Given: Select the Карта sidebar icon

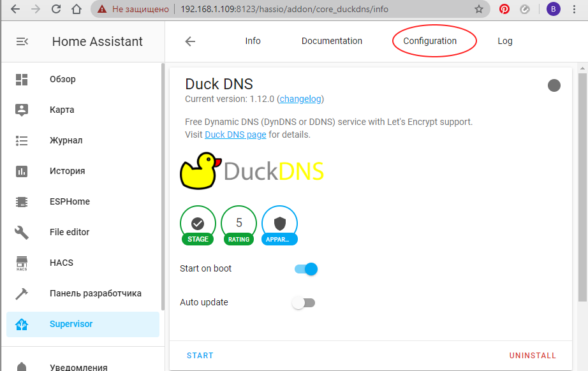Looking at the screenshot, I should click(x=22, y=110).
